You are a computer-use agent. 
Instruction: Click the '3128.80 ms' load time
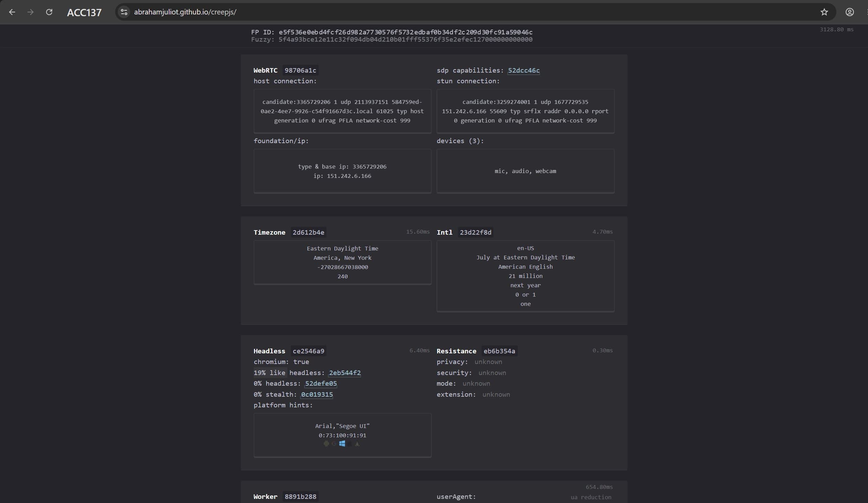836,30
